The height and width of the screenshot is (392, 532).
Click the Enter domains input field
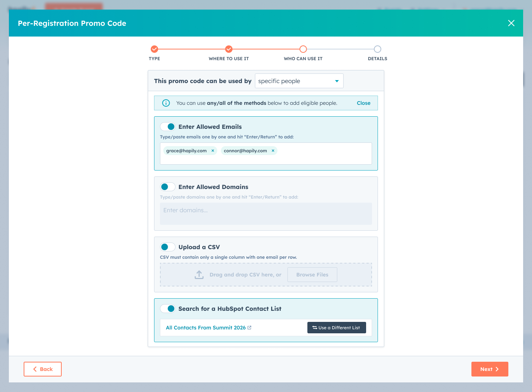point(266,214)
